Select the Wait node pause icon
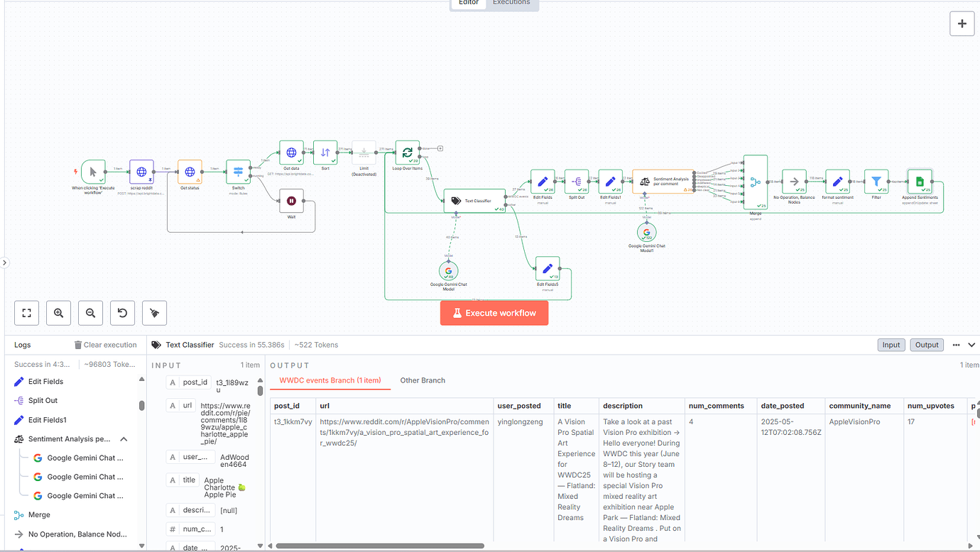Screen dimensions: 980x552 [292, 199]
